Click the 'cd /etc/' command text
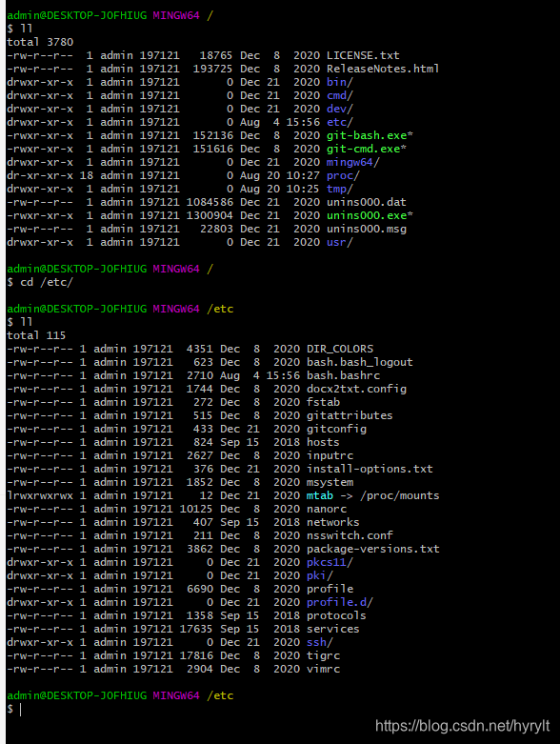 (x=47, y=282)
